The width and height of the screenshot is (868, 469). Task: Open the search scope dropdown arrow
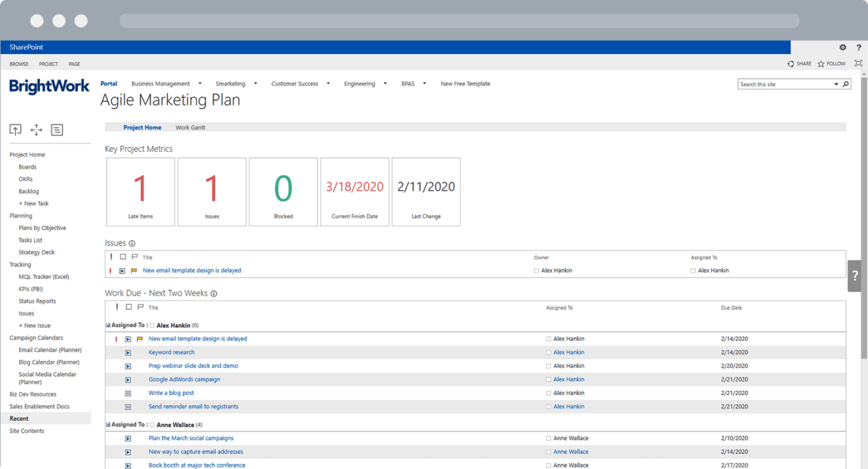click(x=836, y=83)
